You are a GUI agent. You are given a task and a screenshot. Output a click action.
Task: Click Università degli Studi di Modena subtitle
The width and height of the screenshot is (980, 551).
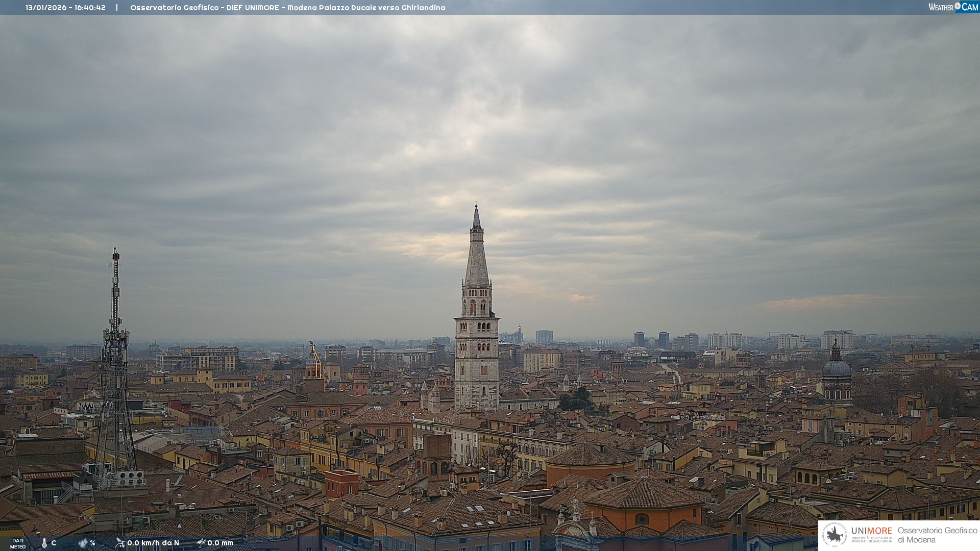(871, 539)
